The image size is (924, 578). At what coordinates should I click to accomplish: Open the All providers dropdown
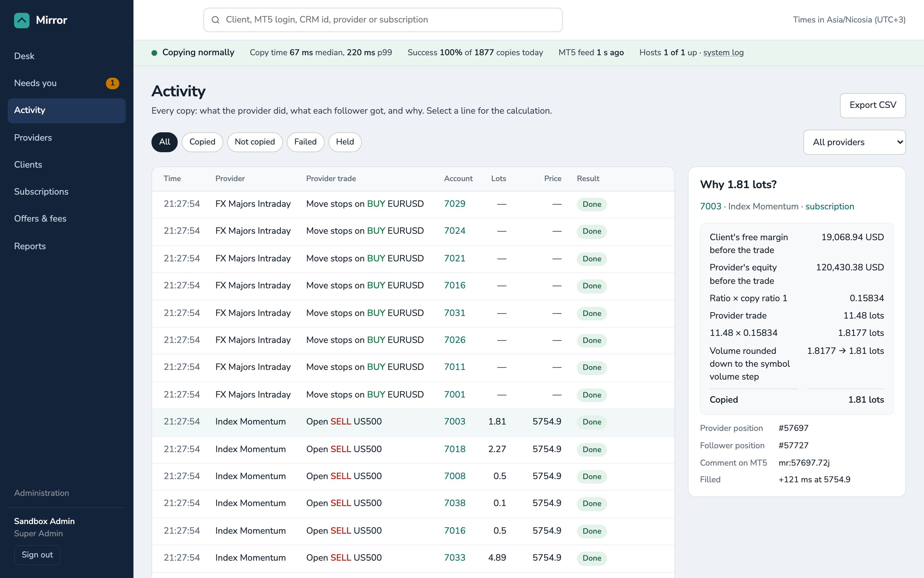point(854,142)
